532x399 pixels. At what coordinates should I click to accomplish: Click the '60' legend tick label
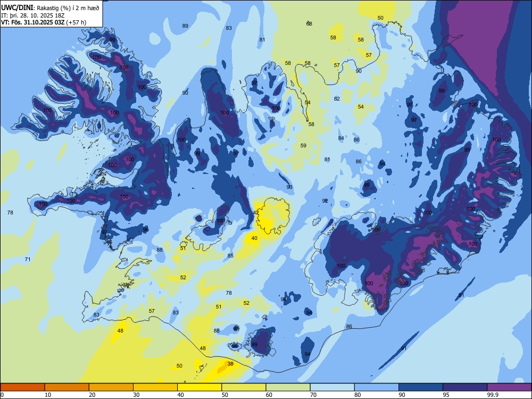[x=269, y=395]
